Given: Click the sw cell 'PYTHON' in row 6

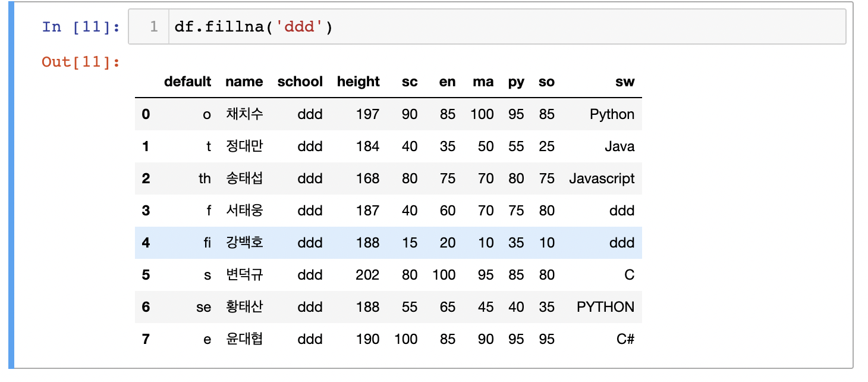Looking at the screenshot, I should point(606,307).
